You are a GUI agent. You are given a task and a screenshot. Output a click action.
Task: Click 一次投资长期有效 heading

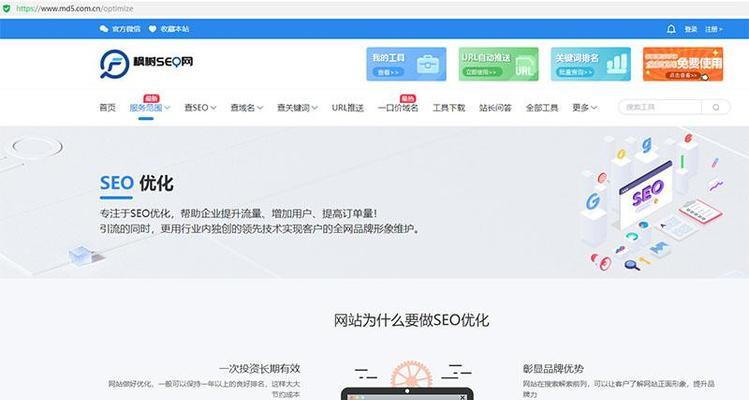[x=260, y=368]
